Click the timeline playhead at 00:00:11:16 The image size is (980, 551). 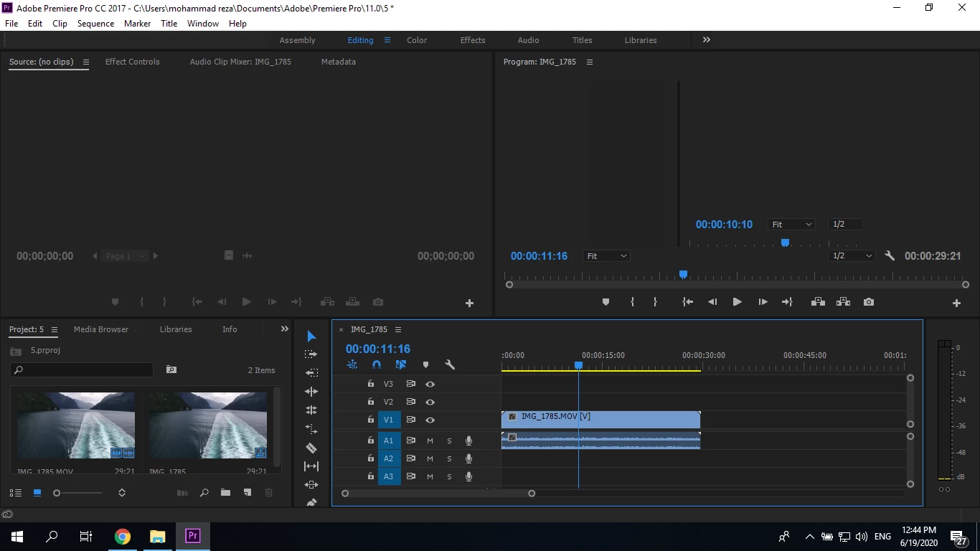pyautogui.click(x=579, y=366)
